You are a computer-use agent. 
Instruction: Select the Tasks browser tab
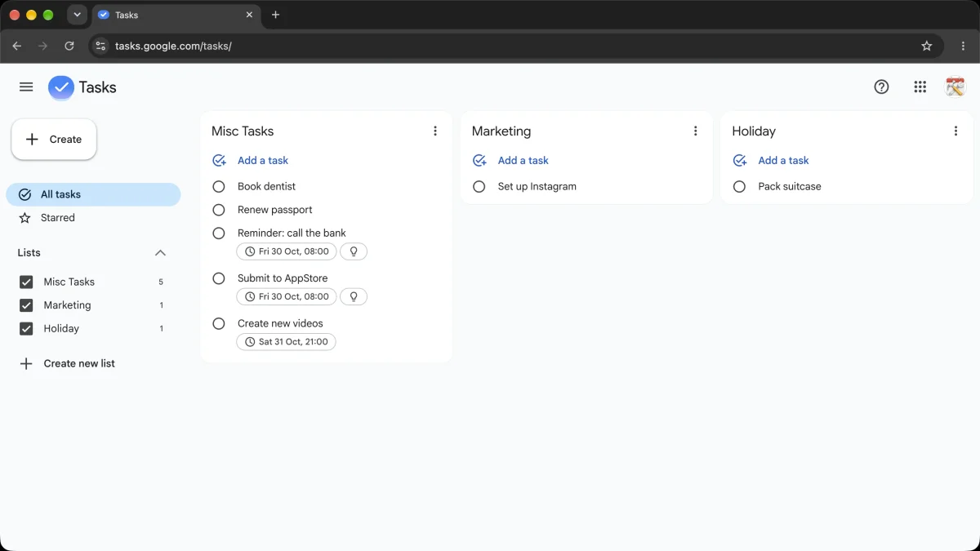coord(176,15)
